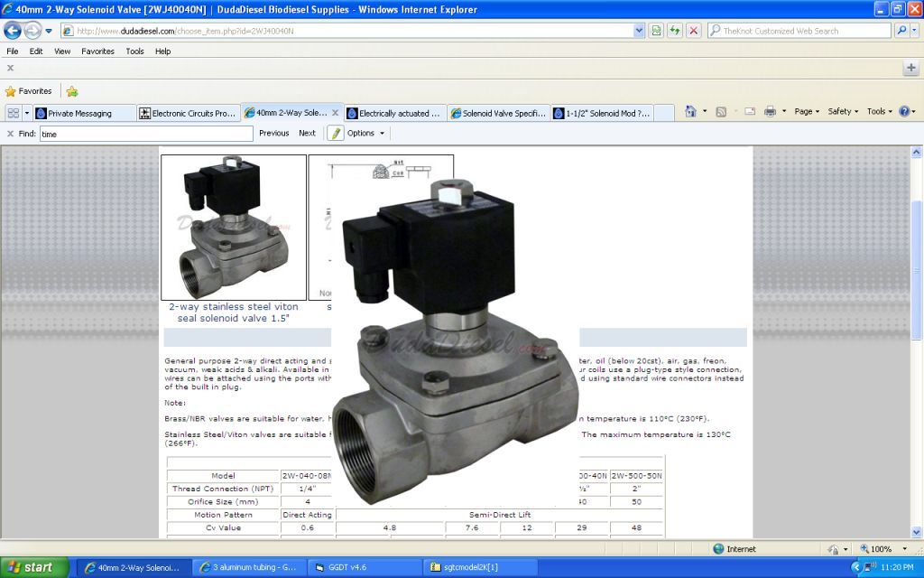Expand the Page dropdown menu
The image size is (924, 578).
[807, 111]
